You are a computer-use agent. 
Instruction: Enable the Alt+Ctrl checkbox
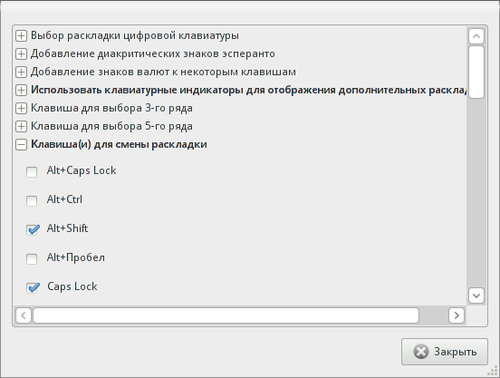[x=32, y=201]
